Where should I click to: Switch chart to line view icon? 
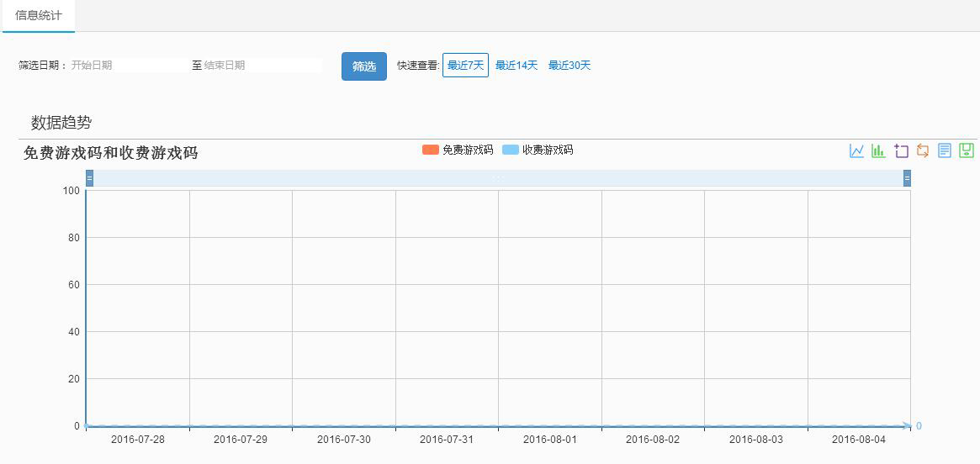pos(856,151)
